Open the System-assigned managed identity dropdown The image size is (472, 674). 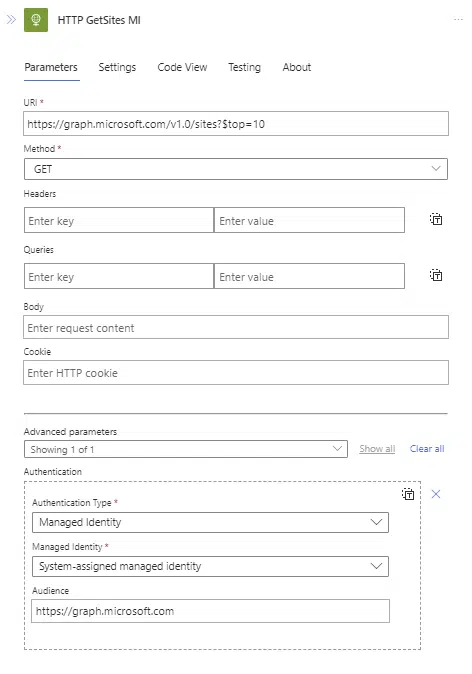point(210,566)
